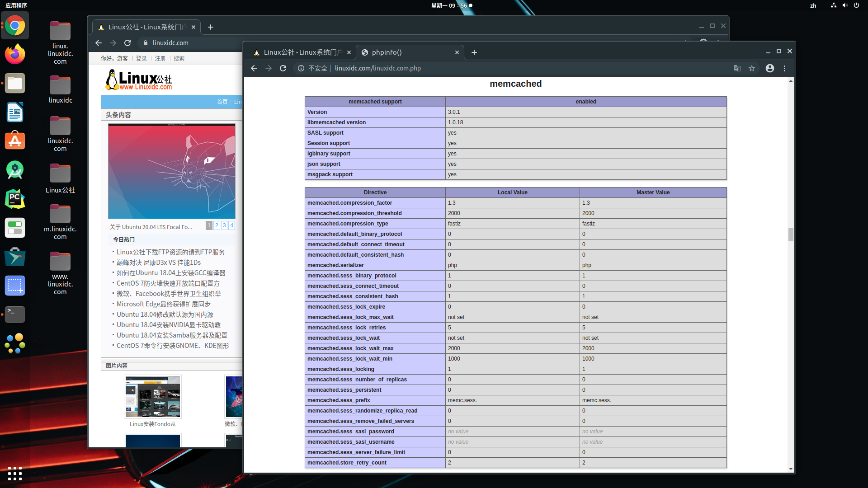Open the zh input language menu

click(813, 5)
